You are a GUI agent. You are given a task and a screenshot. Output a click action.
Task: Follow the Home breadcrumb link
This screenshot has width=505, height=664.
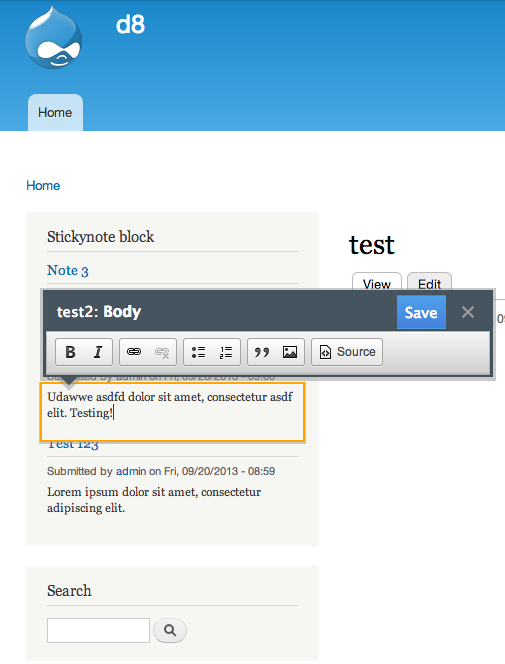point(43,185)
